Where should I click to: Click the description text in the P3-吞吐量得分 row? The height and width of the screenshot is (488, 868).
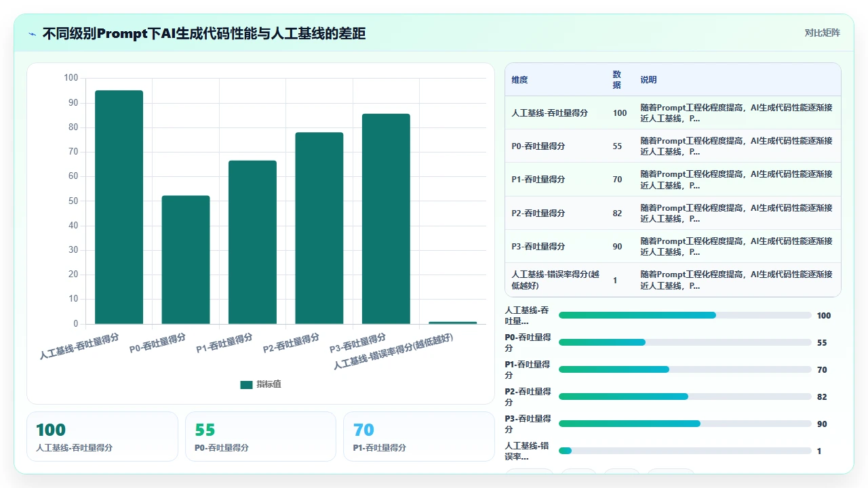tap(736, 246)
